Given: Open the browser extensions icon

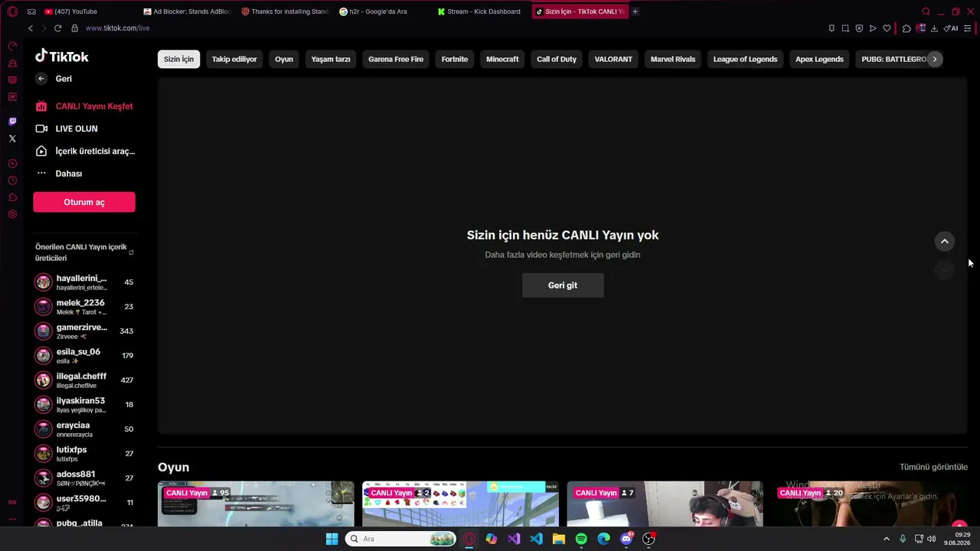Looking at the screenshot, I should coord(906,28).
